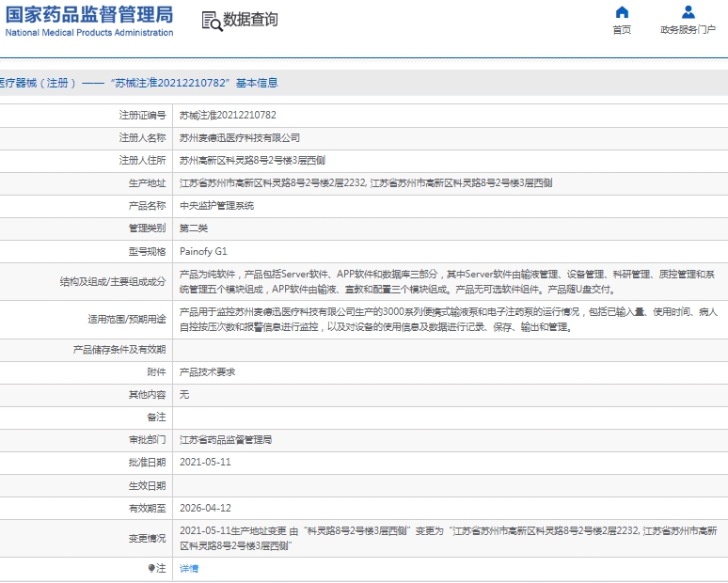Click the 数据查询 heading text
This screenshot has height=583, width=728.
[250, 20]
